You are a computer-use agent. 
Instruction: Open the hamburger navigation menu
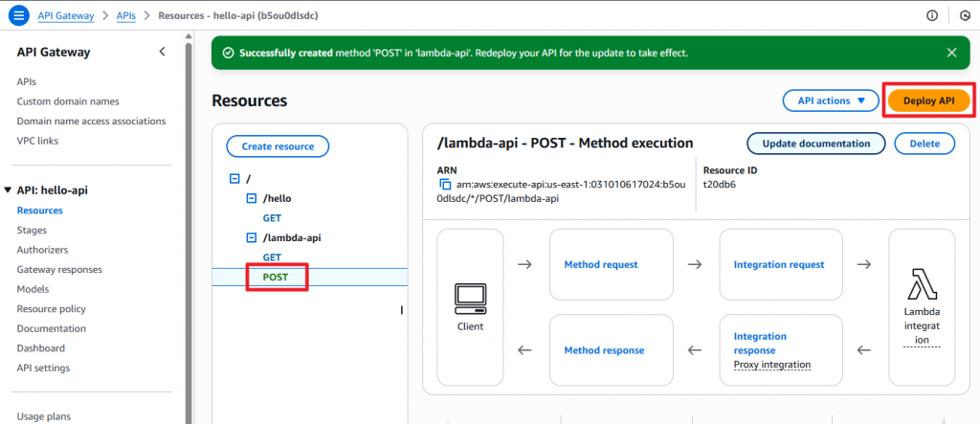(x=19, y=15)
